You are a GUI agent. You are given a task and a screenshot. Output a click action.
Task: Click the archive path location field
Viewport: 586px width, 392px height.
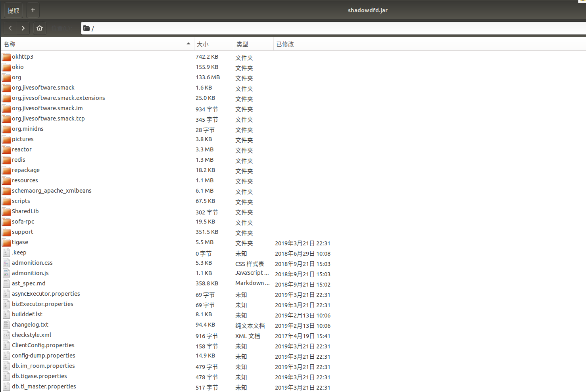click(x=333, y=28)
